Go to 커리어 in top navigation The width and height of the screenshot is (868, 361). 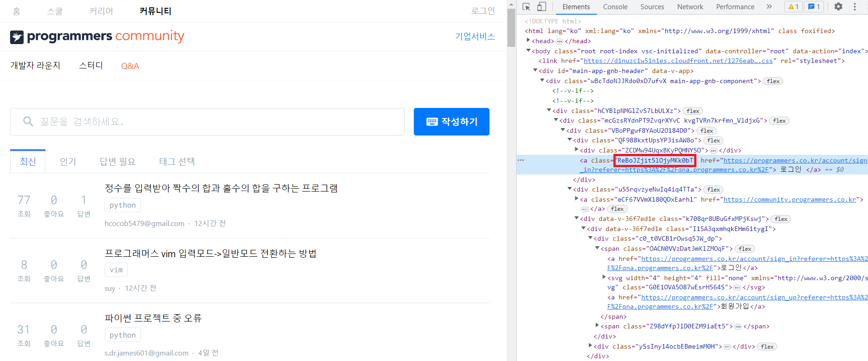pyautogui.click(x=101, y=11)
